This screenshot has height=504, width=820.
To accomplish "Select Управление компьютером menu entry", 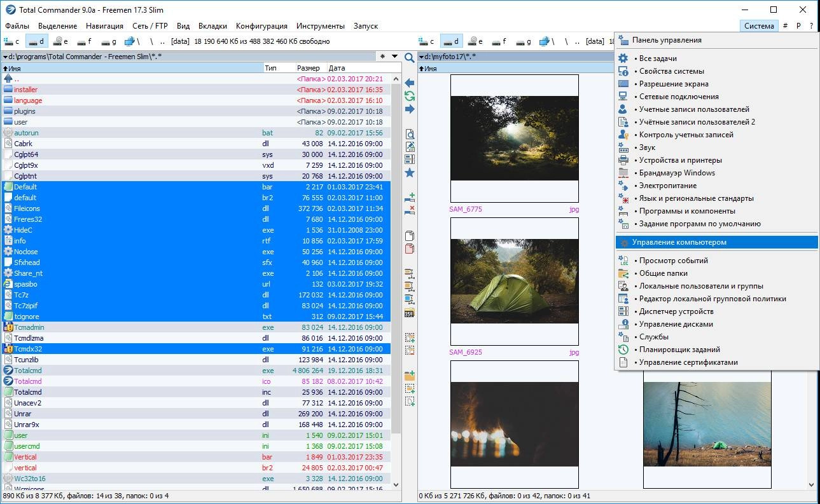I will click(716, 242).
